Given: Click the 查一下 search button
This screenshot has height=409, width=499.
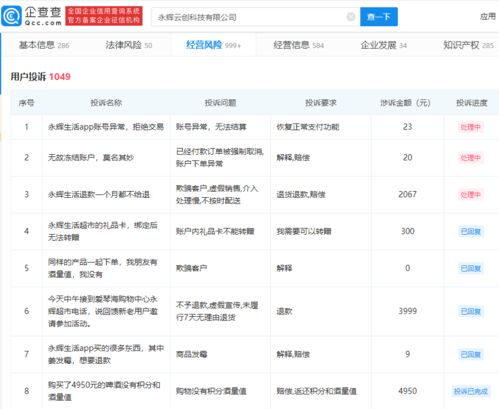Looking at the screenshot, I should click(379, 17).
